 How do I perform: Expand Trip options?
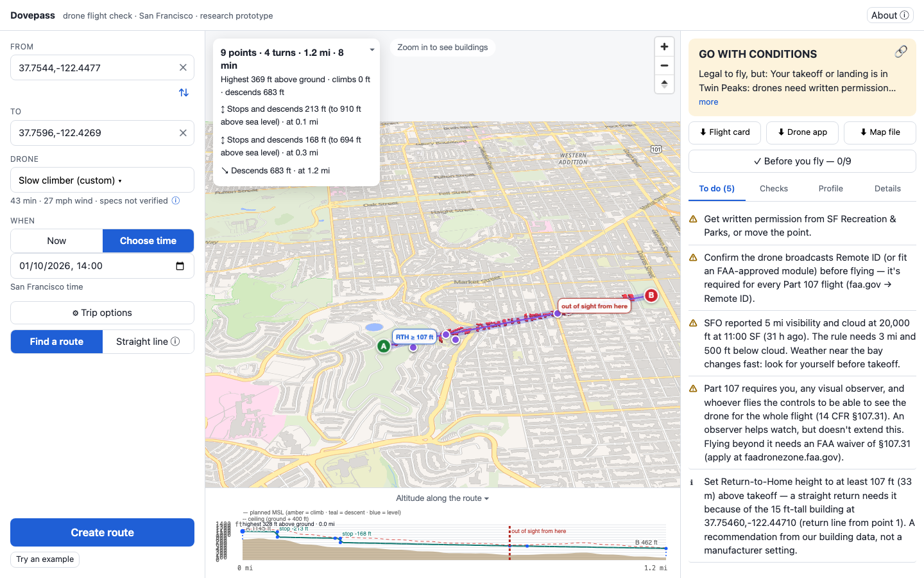pyautogui.click(x=102, y=313)
